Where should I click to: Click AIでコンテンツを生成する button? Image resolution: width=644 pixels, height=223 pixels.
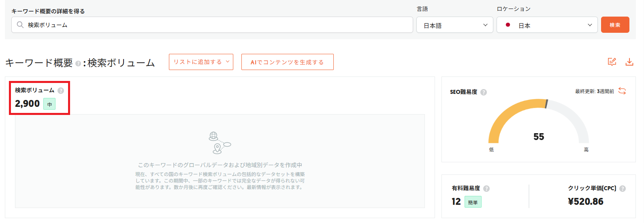(287, 62)
